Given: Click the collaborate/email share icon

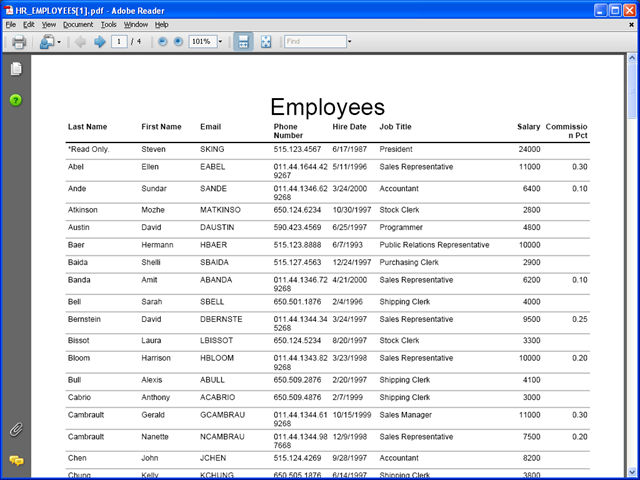Looking at the screenshot, I should coord(47,42).
